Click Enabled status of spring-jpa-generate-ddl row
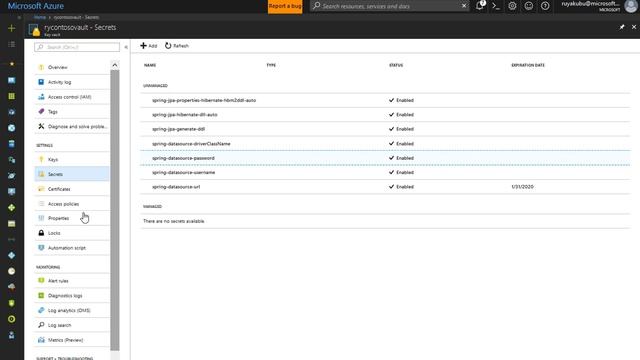This screenshot has width=640, height=360. tap(401, 129)
